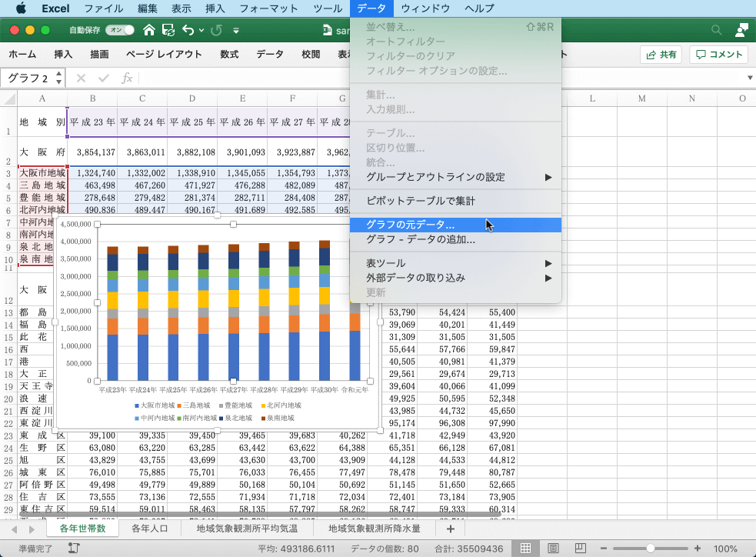Expand the quick access toolbar customize menu
The height and width of the screenshot is (557, 756).
click(x=236, y=31)
